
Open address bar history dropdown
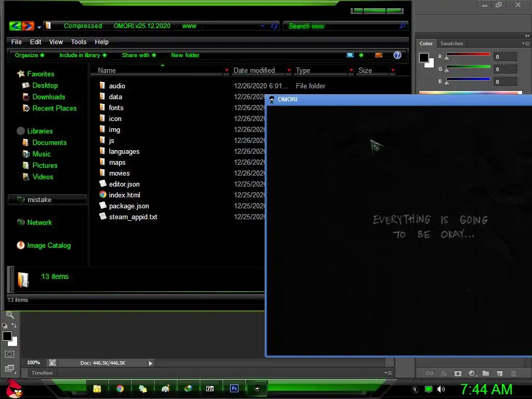pyautogui.click(x=262, y=26)
